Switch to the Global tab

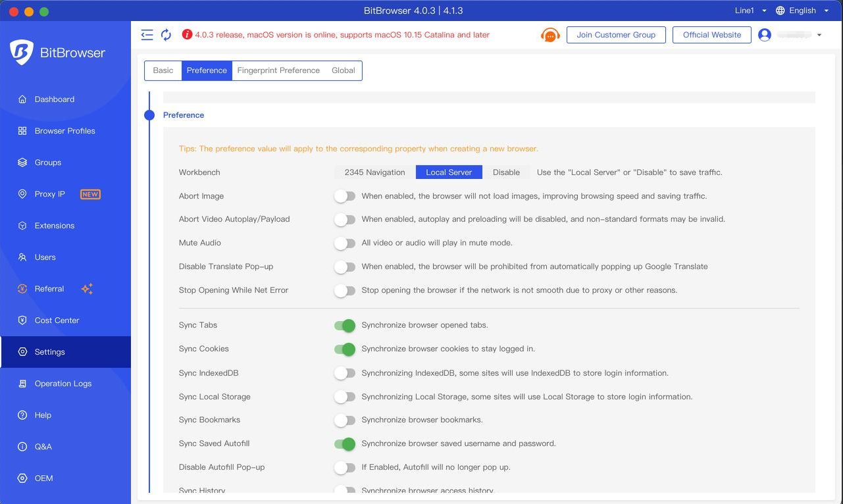coord(344,70)
